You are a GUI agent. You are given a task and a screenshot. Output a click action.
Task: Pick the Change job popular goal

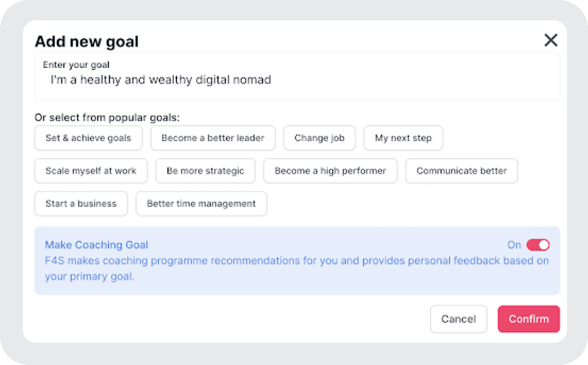[x=319, y=138]
